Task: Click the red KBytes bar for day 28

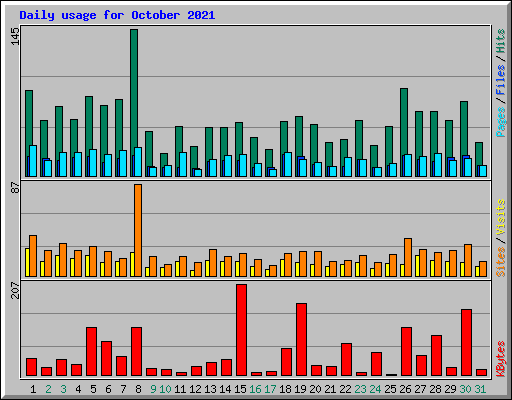Action: 436,355
